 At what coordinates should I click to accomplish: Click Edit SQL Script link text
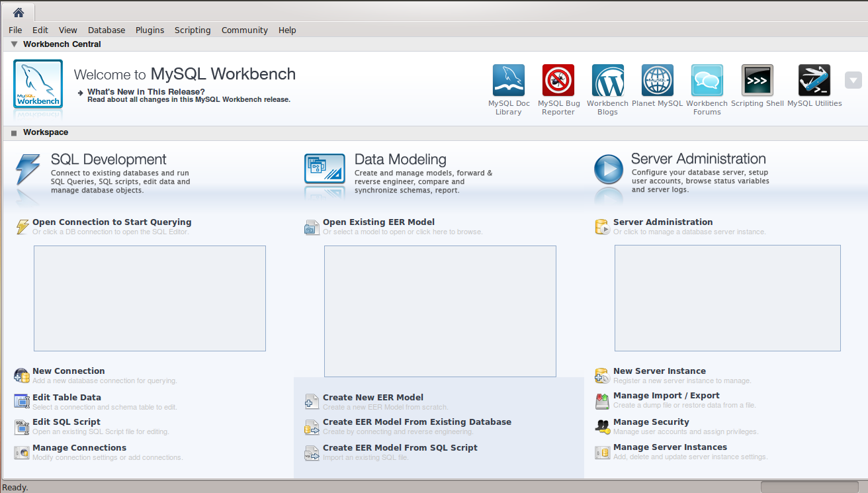pyautogui.click(x=66, y=422)
